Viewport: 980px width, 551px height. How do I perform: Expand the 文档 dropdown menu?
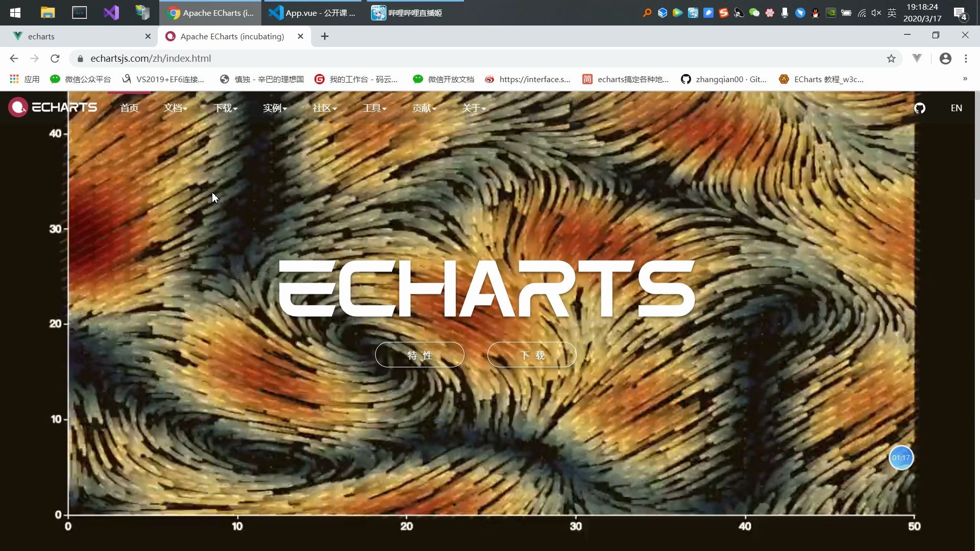[175, 108]
